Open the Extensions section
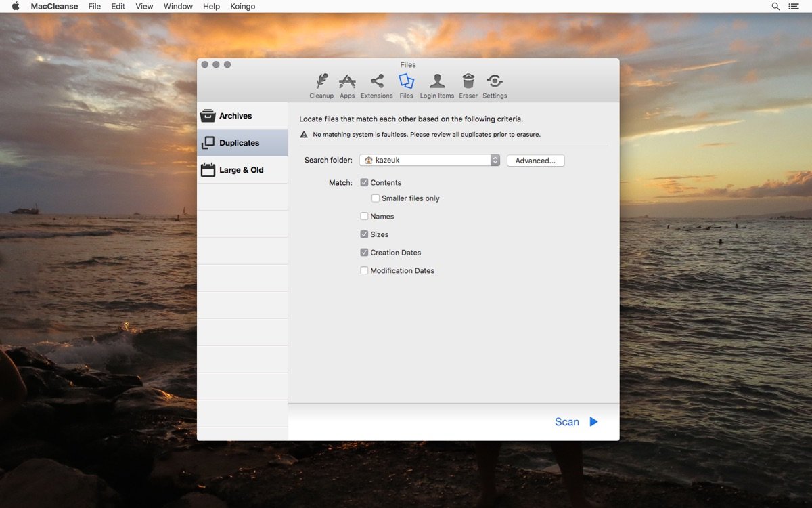Viewport: 812px width, 508px height. tap(376, 85)
